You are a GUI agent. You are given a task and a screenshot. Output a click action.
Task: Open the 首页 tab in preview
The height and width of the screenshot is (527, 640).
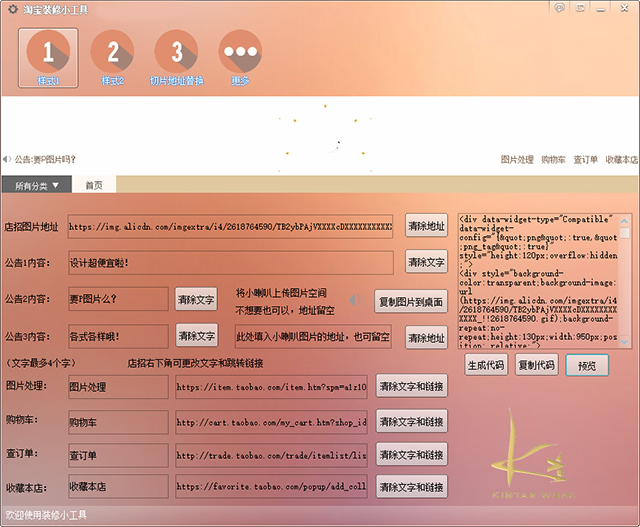(94, 185)
